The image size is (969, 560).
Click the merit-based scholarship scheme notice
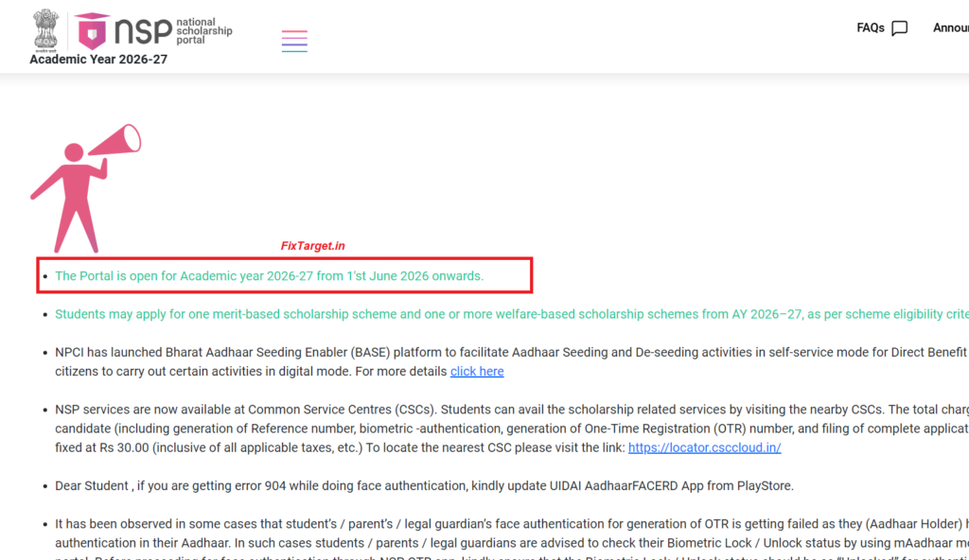512,314
